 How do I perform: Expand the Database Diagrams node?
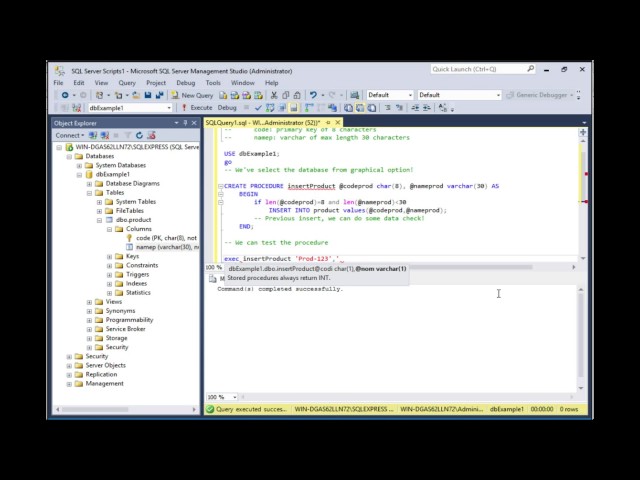(89, 184)
